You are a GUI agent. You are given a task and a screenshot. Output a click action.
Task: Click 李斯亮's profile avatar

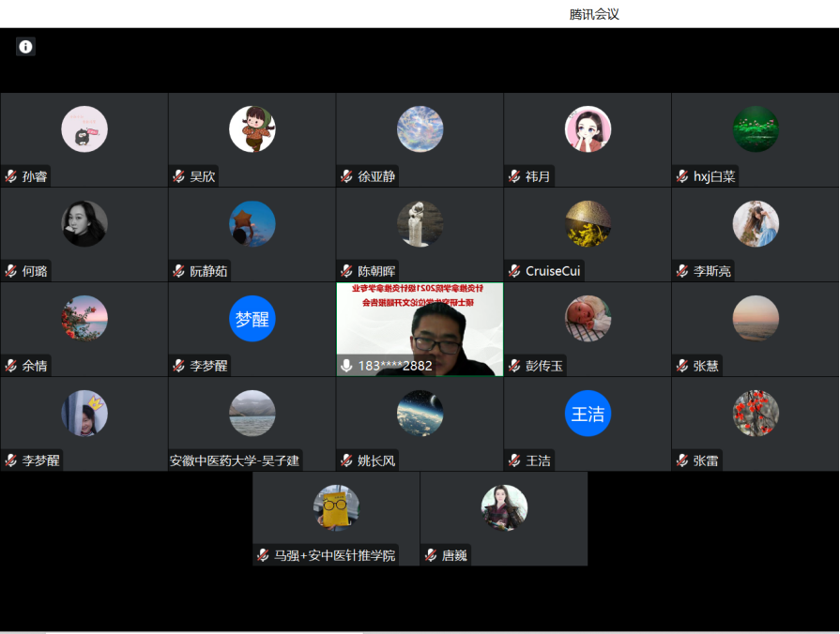pyautogui.click(x=756, y=224)
